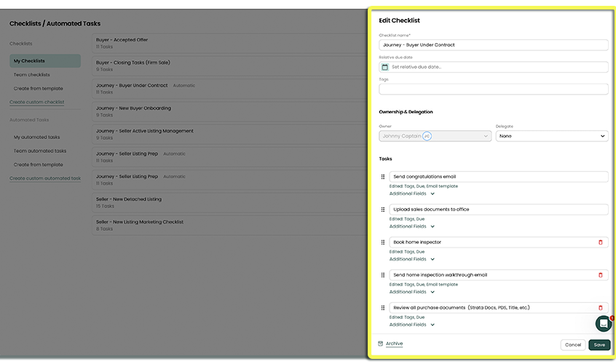The height and width of the screenshot is (364, 616).
Task: Expand Additional Fields under Book home inspector
Action: [x=411, y=259]
